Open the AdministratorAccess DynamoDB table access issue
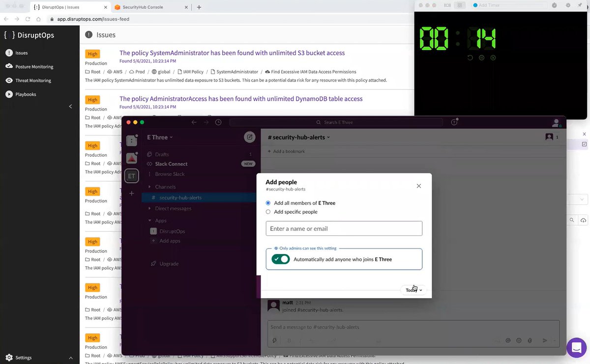This screenshot has height=364, width=590. [x=241, y=99]
